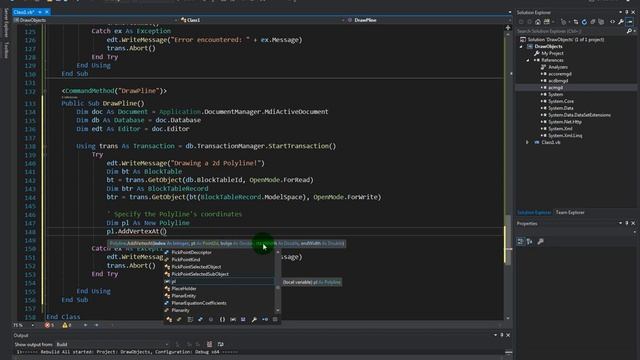Open the Toolbox side tab
Image resolution: width=640 pixels, height=360 pixels.
click(x=5, y=50)
